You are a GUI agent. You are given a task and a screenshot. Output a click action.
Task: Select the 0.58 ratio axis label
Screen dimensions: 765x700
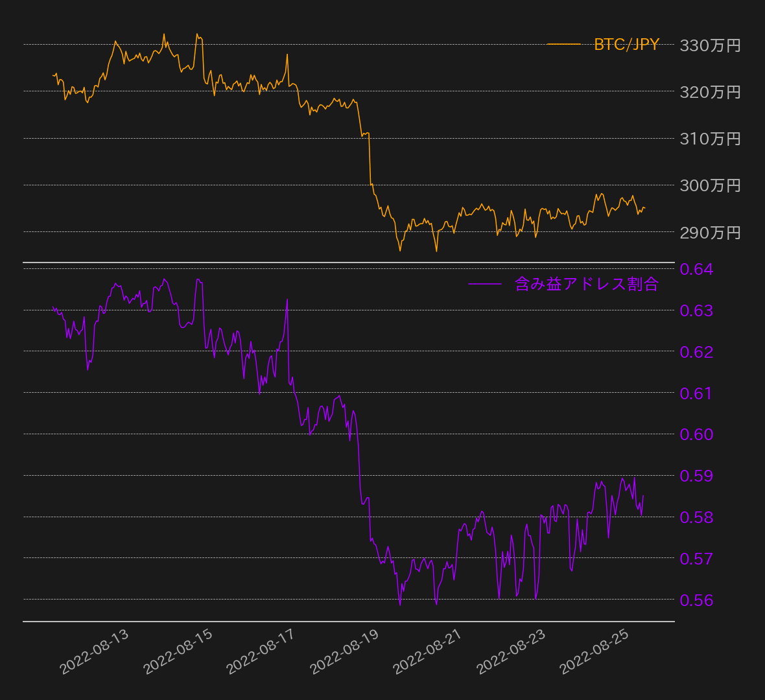click(x=696, y=517)
